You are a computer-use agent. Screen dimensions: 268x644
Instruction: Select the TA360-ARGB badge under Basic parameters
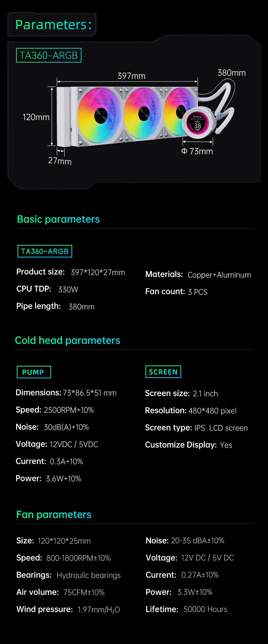[x=45, y=251]
